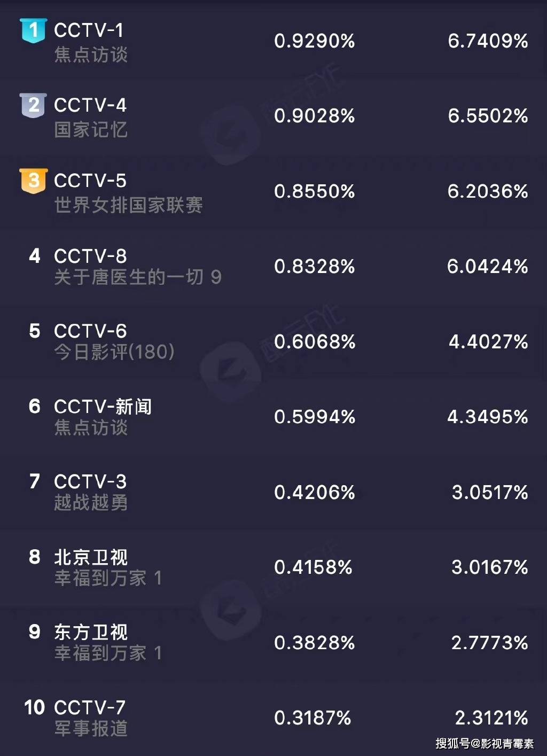This screenshot has width=547, height=756.
Task: Open 关于唐医生的一切 9 on CCTV-8
Action: [x=138, y=277]
